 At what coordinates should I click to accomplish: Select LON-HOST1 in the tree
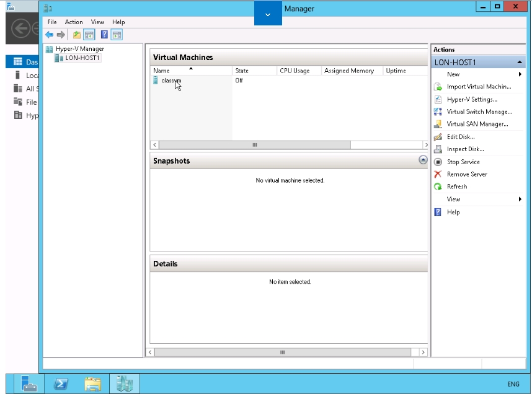pyautogui.click(x=82, y=58)
